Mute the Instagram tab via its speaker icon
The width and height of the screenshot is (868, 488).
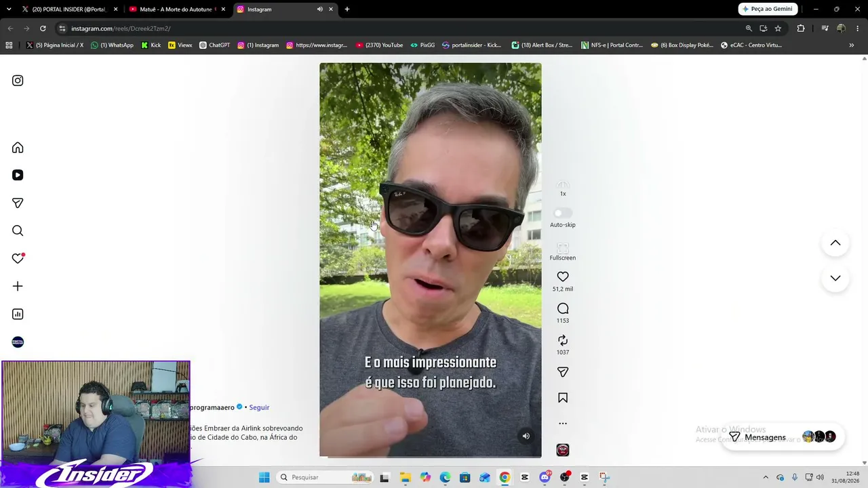click(319, 9)
